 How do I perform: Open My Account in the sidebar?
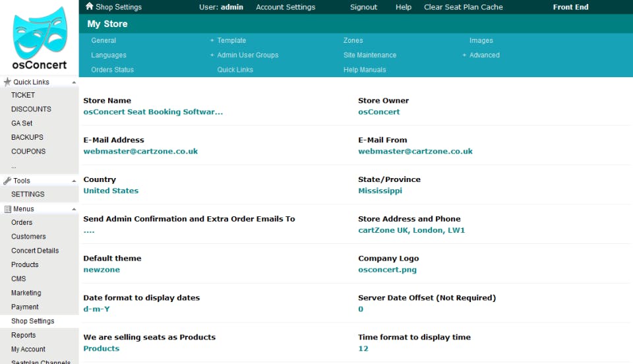pos(28,349)
